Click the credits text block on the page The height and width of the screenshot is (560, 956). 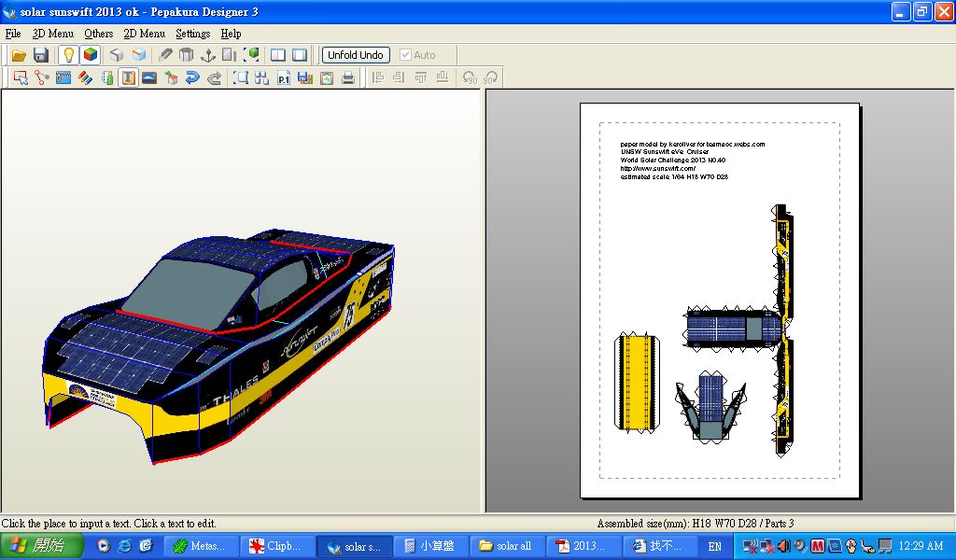click(692, 161)
